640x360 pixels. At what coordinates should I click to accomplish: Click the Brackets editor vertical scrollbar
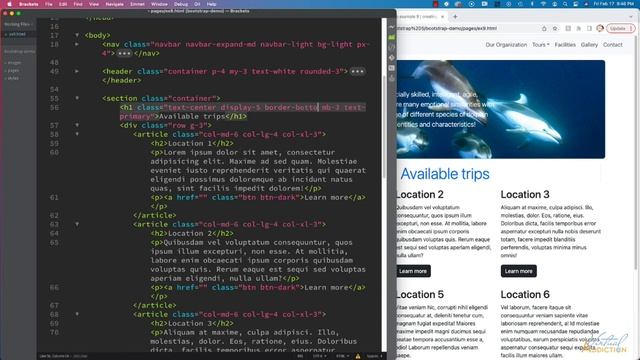384,127
